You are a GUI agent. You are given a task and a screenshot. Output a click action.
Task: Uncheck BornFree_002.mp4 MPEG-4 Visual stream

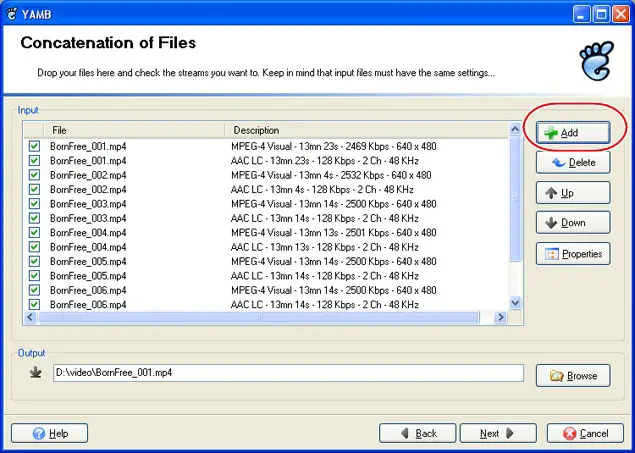coord(34,175)
